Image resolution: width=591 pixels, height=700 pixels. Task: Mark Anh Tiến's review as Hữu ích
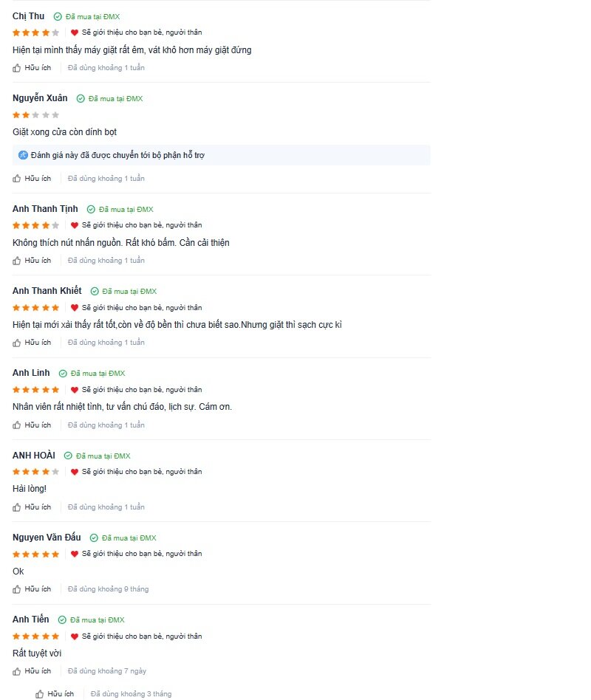[32, 671]
